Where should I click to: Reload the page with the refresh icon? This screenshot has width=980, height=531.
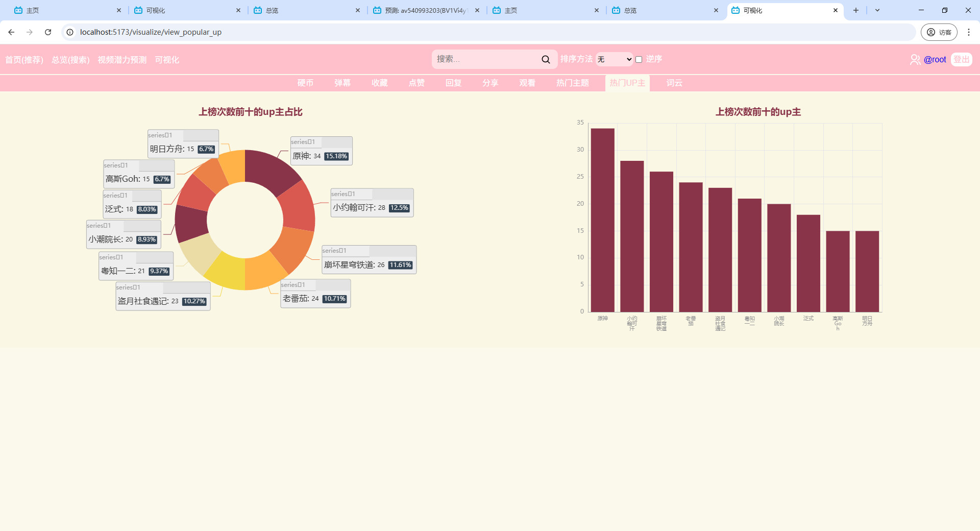click(48, 32)
